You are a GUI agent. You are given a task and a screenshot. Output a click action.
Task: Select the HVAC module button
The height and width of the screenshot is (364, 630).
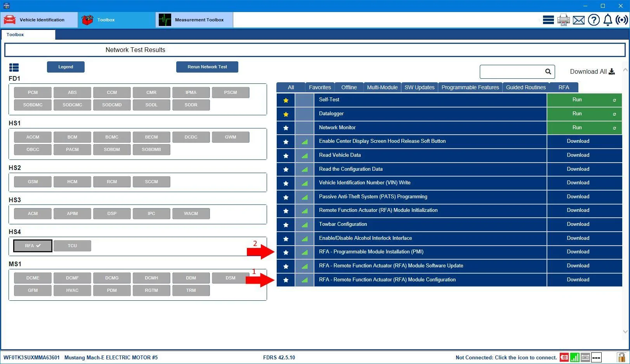[72, 291]
